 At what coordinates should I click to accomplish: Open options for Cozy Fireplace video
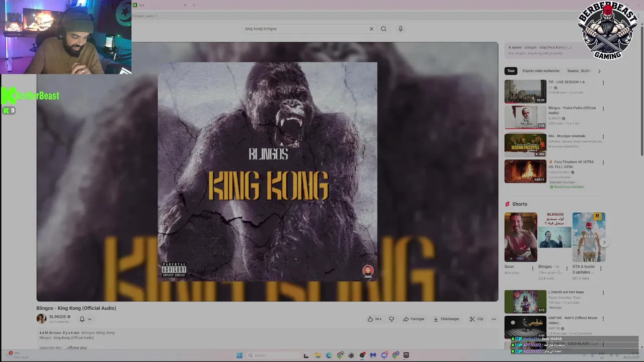point(603,162)
